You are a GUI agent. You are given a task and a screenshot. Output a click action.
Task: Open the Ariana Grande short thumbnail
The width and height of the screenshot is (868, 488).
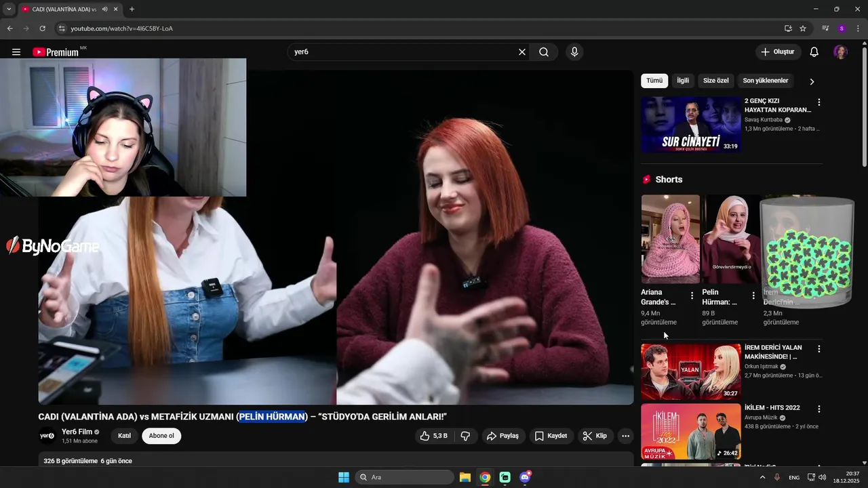coord(670,239)
